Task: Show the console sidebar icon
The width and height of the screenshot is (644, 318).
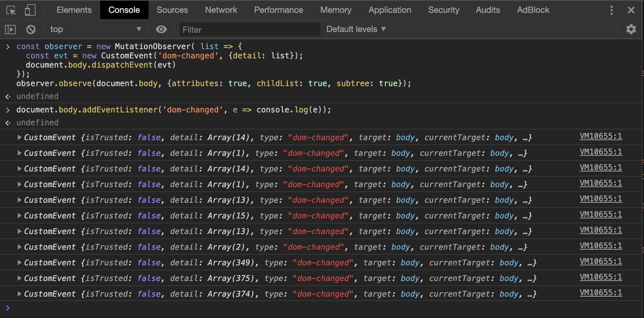Action: [x=10, y=29]
